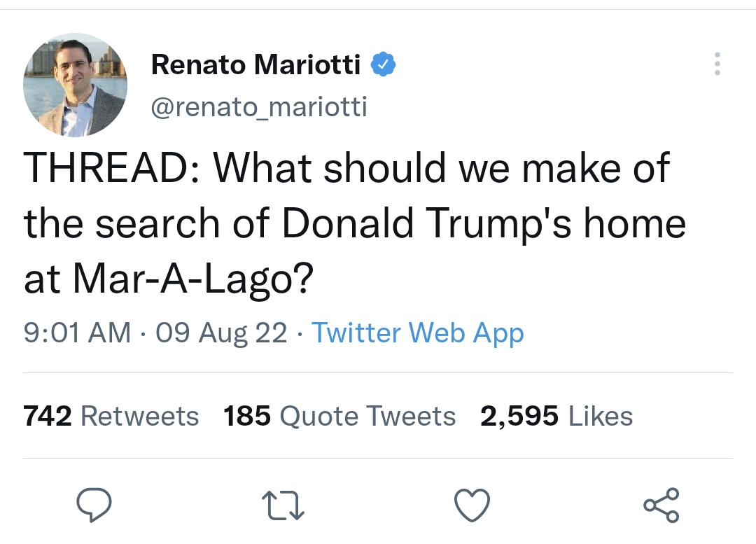
Task: Select the tweet timestamp 9:01 AM
Action: [x=76, y=333]
